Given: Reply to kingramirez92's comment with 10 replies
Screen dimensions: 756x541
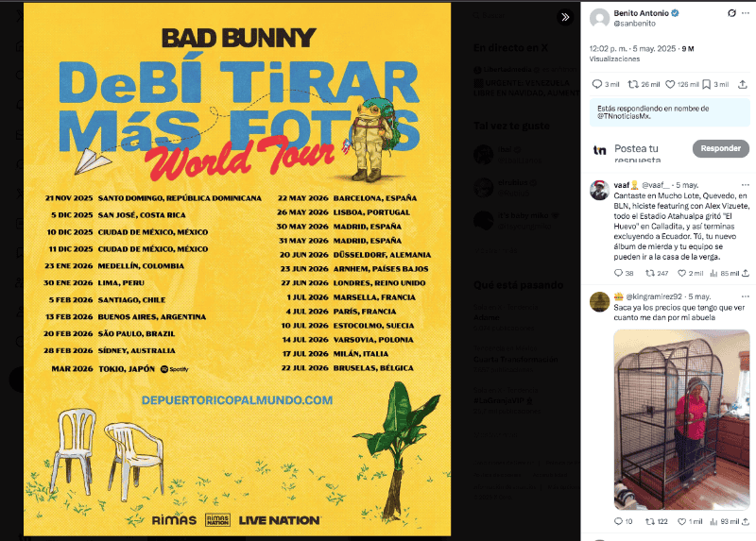Looking at the screenshot, I should (620, 521).
